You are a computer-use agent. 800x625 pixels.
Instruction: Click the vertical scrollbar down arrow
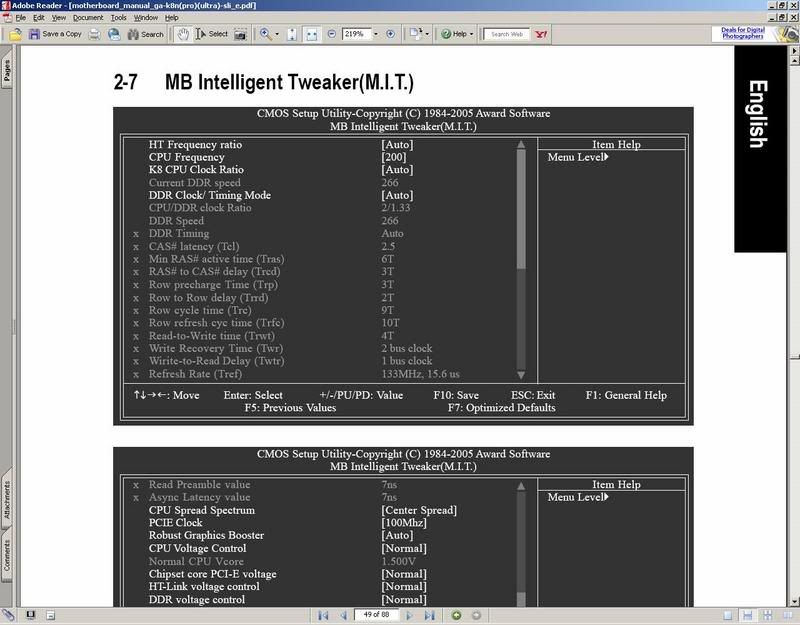tap(794, 602)
